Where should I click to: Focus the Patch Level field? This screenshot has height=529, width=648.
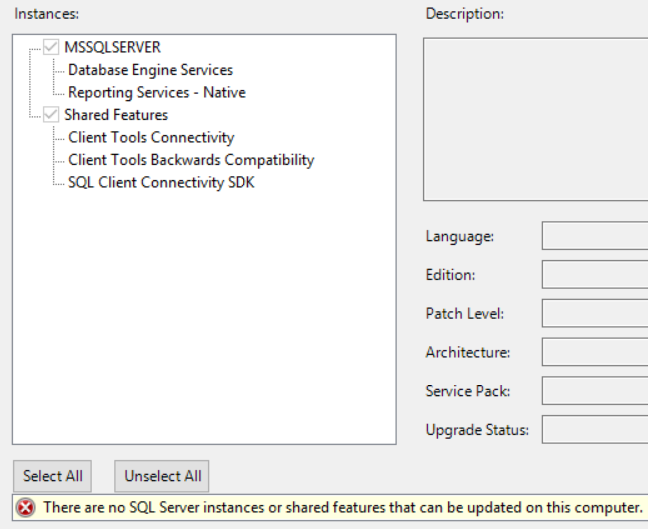click(595, 313)
